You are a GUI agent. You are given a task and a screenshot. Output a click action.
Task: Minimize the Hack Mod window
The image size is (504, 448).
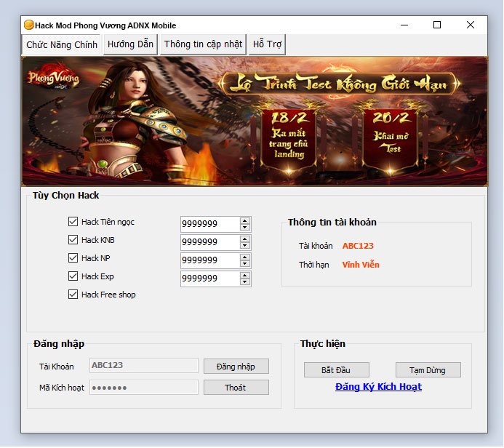pyautogui.click(x=404, y=25)
